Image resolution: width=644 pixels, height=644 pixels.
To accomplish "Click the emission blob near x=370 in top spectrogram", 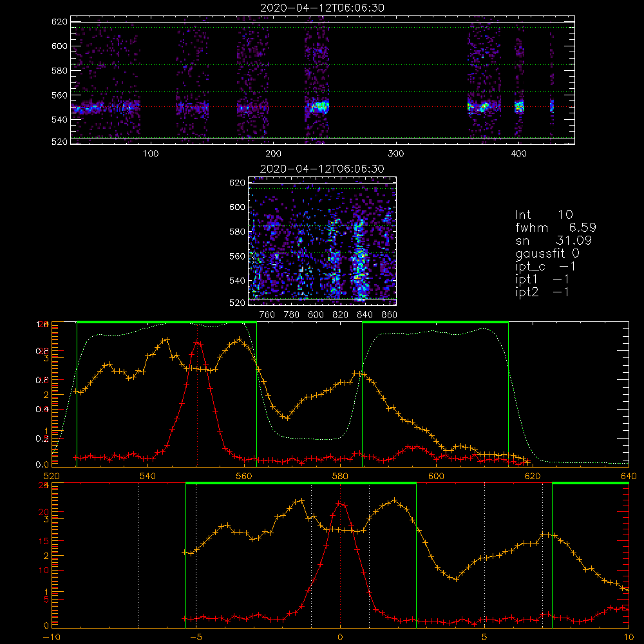I will (x=483, y=107).
